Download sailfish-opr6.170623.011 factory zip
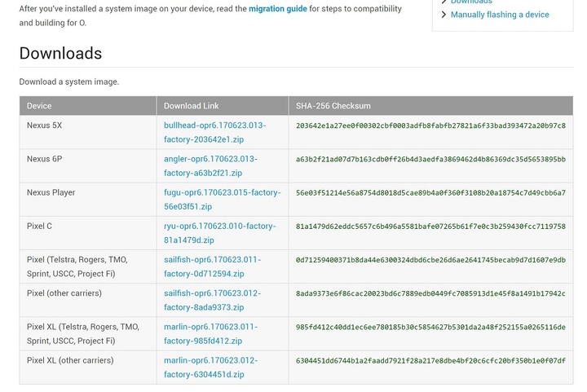587x392 pixels. point(212,266)
